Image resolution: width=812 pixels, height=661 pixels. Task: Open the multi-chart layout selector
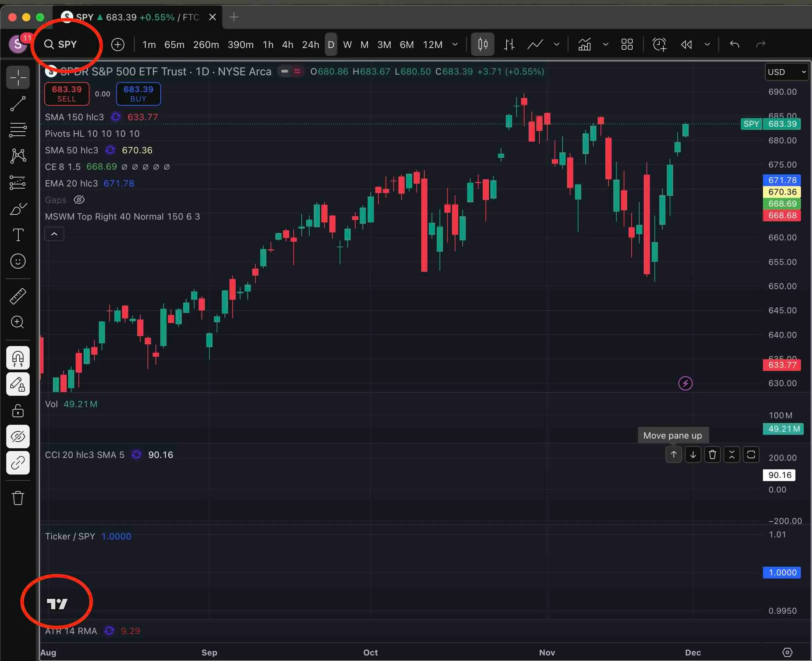pyautogui.click(x=626, y=44)
